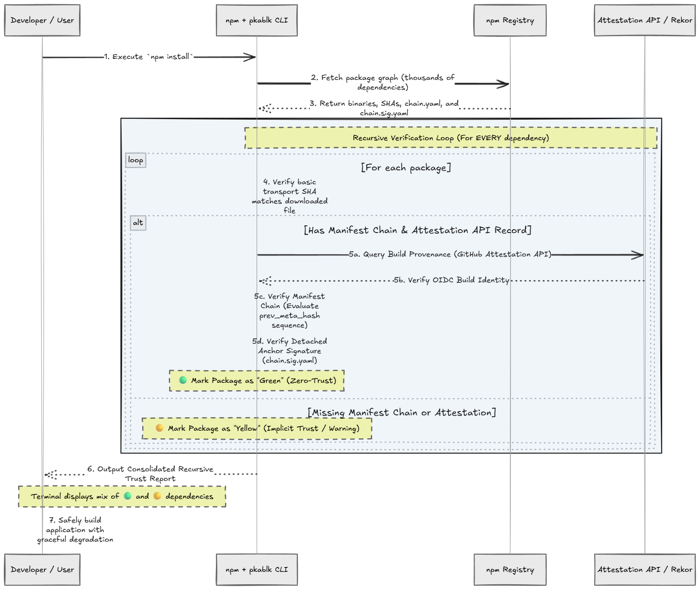Click the 'loop' frame label

(x=135, y=160)
